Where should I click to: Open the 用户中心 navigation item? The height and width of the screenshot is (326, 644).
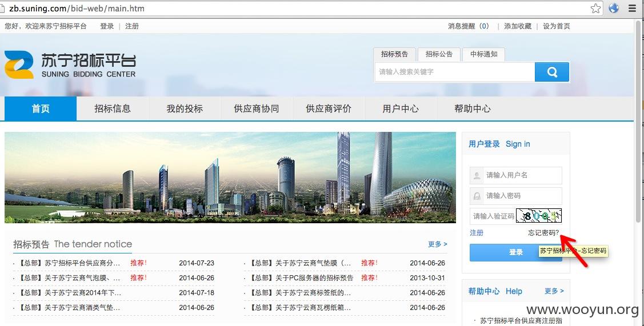401,108
